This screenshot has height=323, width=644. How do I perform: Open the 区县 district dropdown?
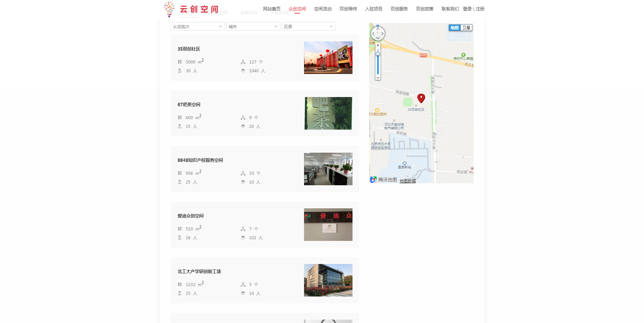(x=308, y=26)
